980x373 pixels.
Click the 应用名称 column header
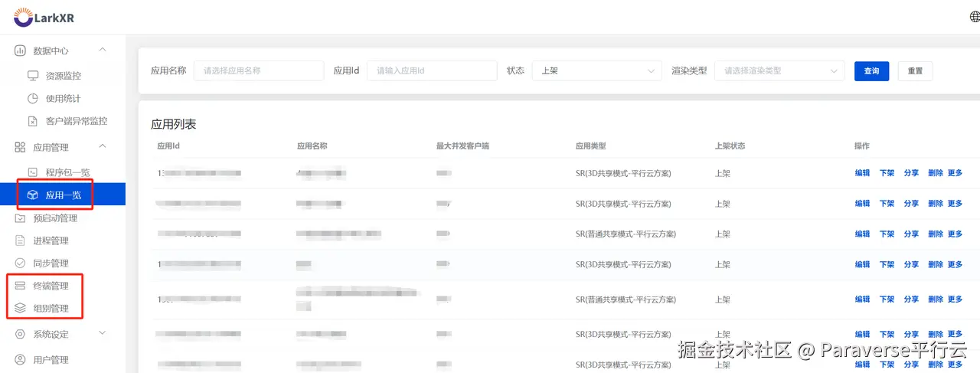pos(312,146)
